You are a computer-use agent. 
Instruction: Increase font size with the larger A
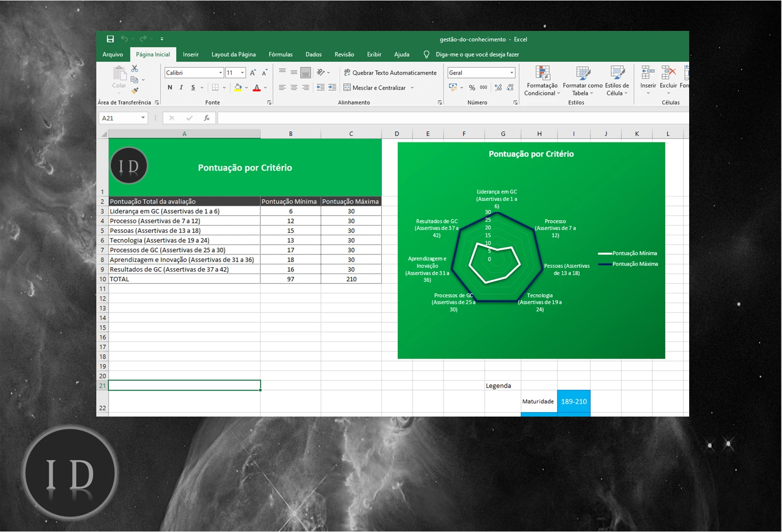[252, 73]
